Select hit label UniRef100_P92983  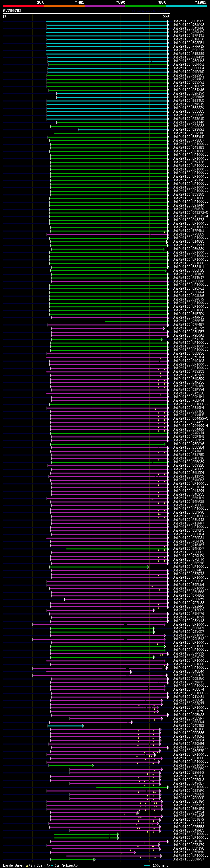(x=188, y=76)
